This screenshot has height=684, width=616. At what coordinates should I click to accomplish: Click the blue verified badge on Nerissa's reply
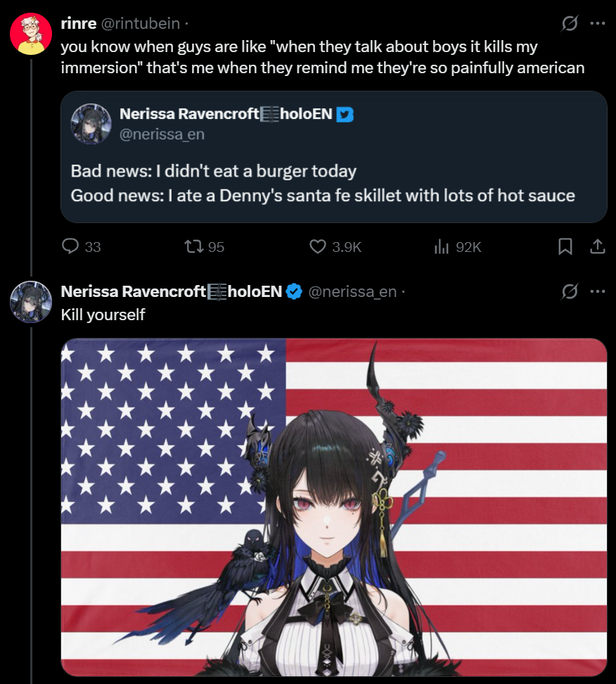click(x=294, y=291)
